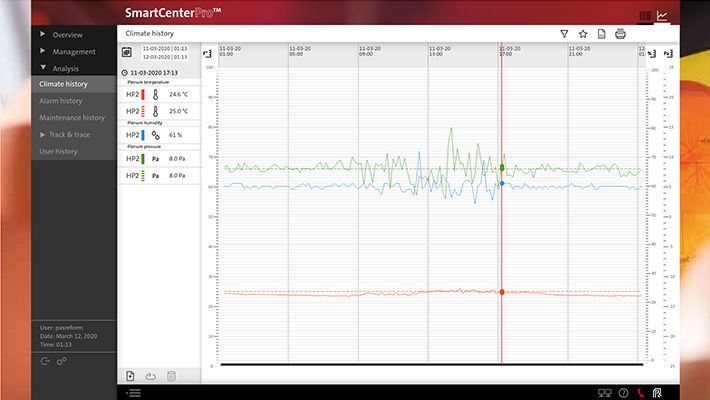
Task: Switch to line chart view
Action: [662, 15]
